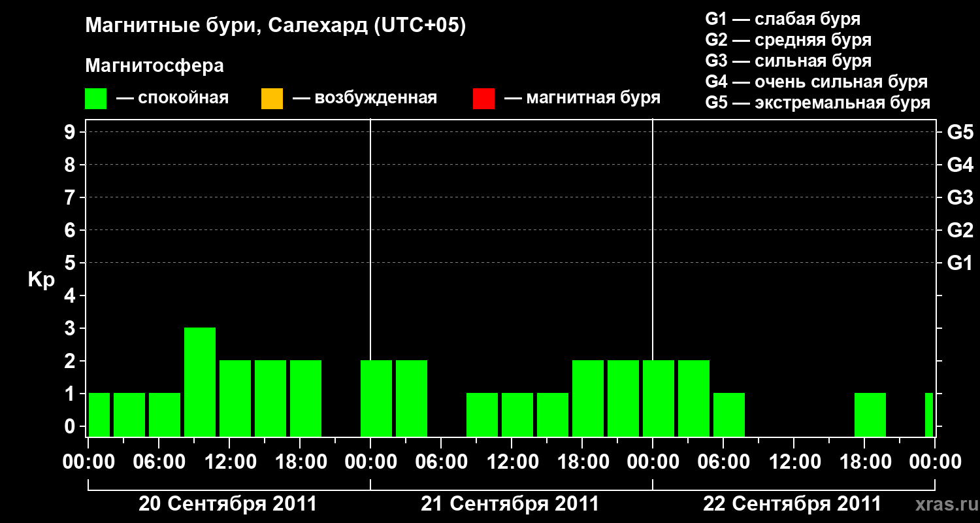
Task: Click the "G5 — экстремальная буря" description
Action: click(818, 103)
